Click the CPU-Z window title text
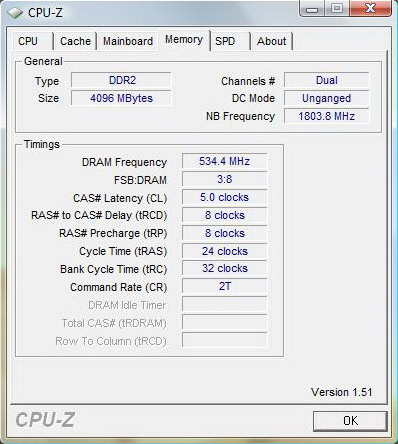Viewport: 398px width, 444px height. click(x=45, y=13)
